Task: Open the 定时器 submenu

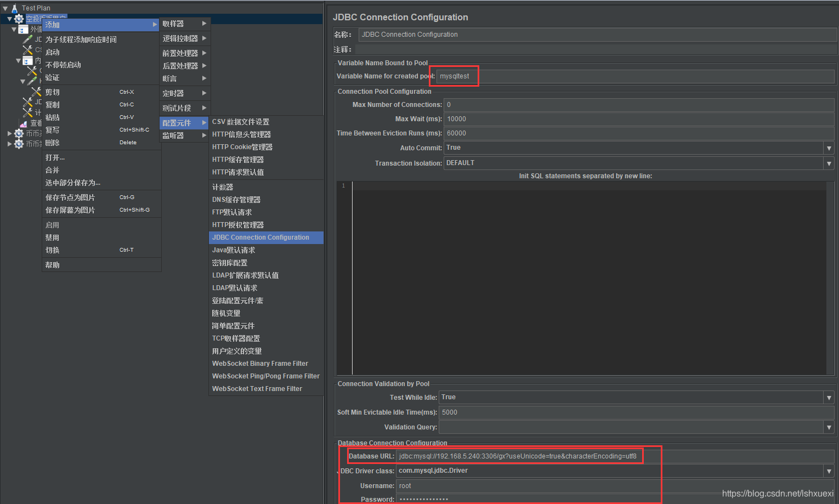Action: click(185, 93)
